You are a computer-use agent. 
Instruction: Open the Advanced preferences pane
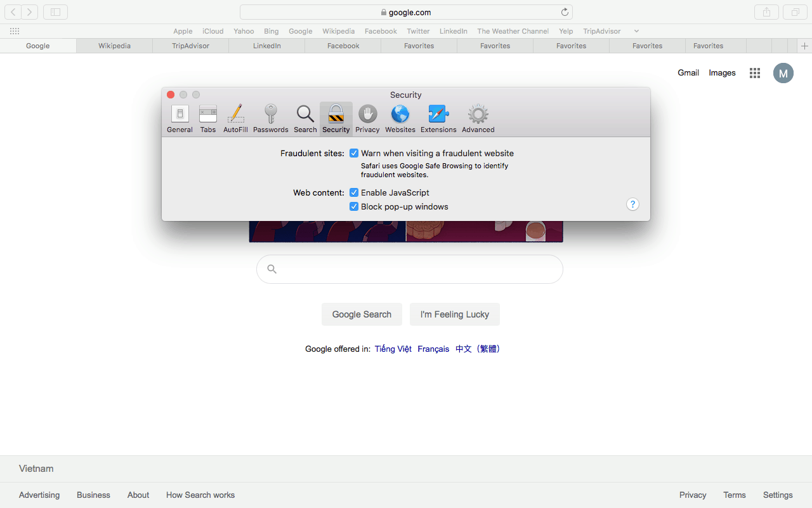pos(478,119)
